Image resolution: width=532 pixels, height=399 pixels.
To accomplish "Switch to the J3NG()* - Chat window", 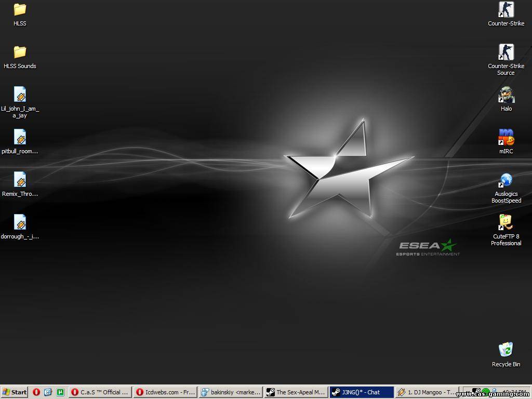I will click(361, 392).
